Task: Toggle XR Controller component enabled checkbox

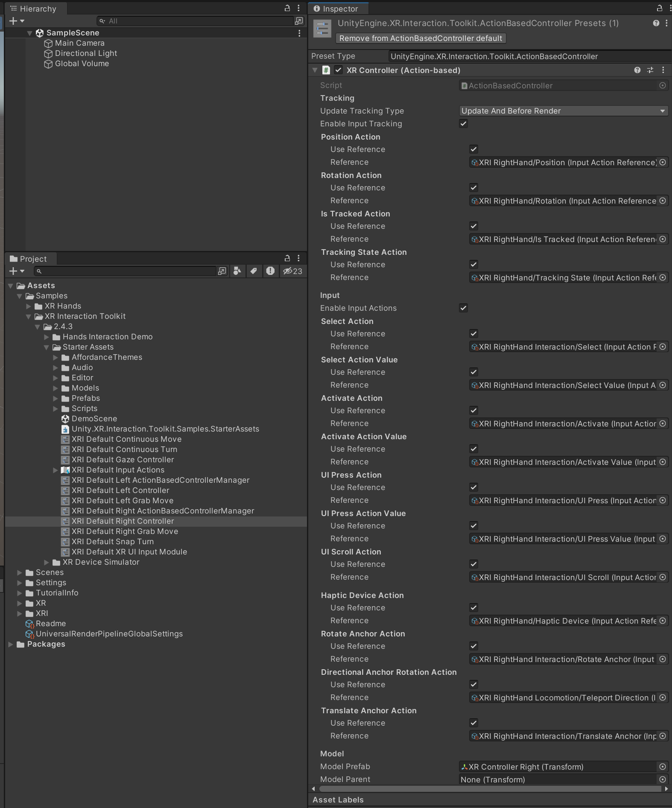Action: click(x=338, y=70)
